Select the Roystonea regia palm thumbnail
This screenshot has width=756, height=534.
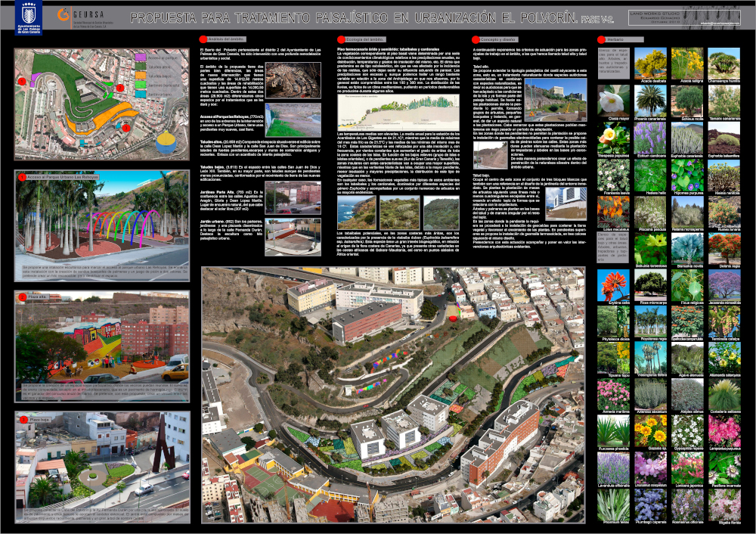[x=650, y=321]
